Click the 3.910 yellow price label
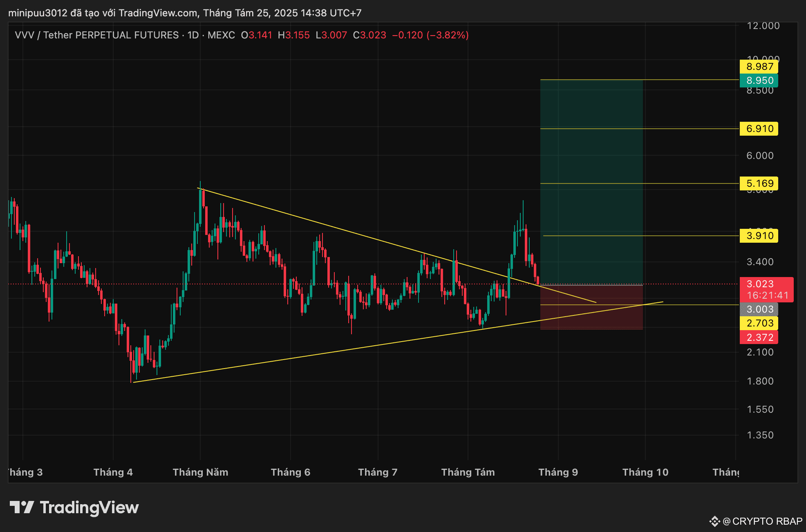 [x=759, y=236]
